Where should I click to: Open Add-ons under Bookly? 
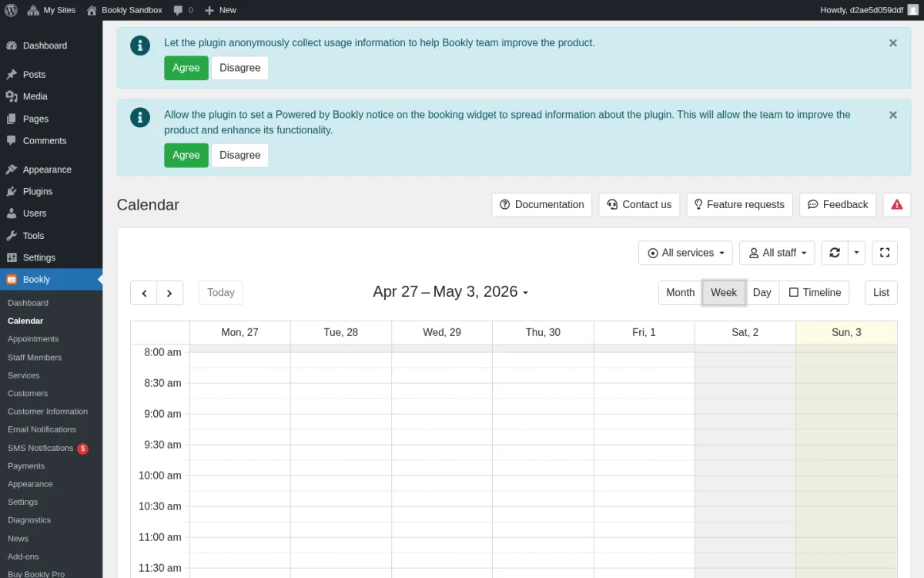pyautogui.click(x=51, y=556)
